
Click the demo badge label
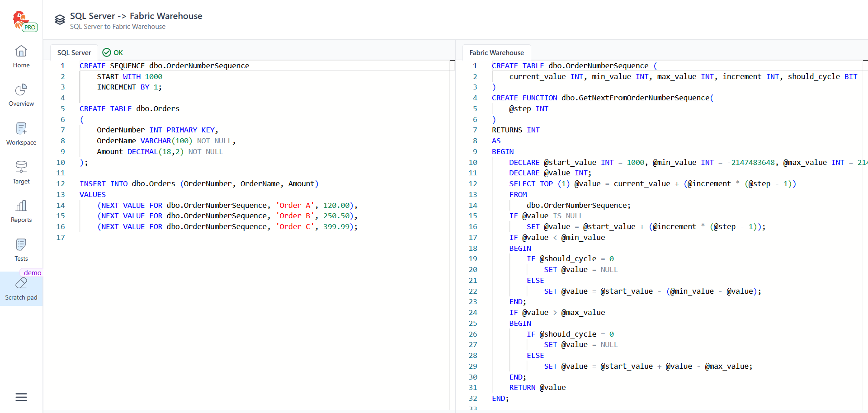33,273
